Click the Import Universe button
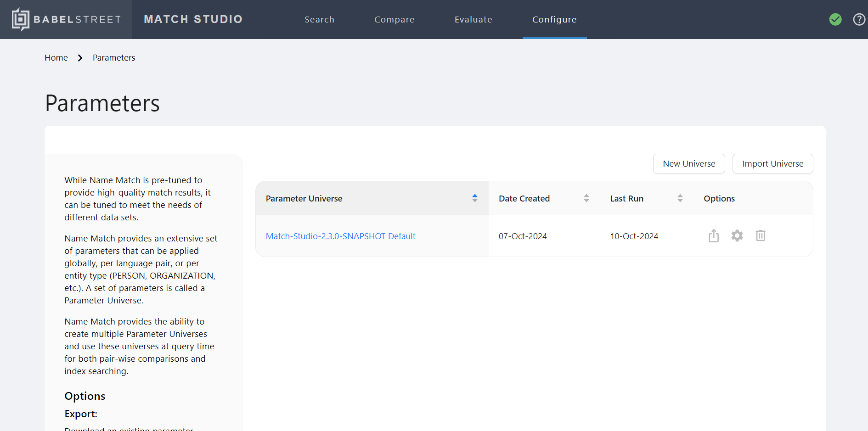 (x=773, y=164)
